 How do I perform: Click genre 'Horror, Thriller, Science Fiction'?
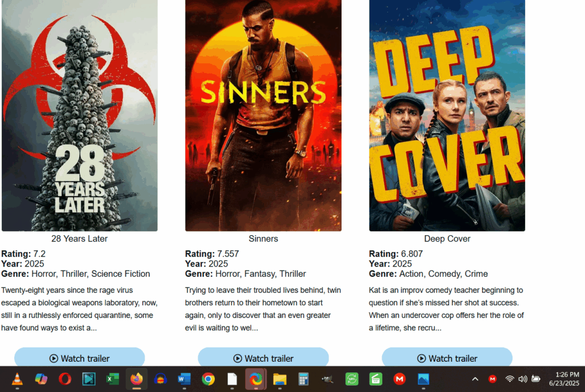tap(91, 274)
